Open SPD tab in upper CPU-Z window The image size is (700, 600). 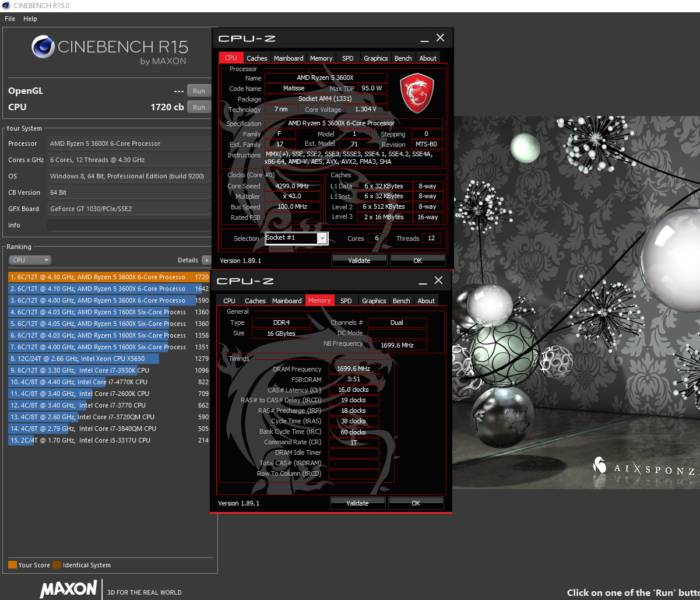point(348,58)
